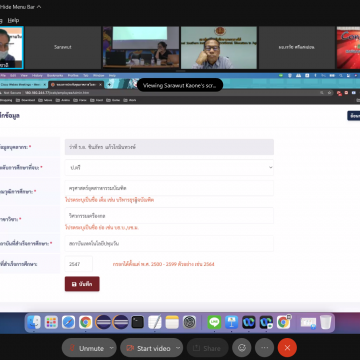Switch to the active employee admin browser tab
360x360 pixels.
click(76, 85)
